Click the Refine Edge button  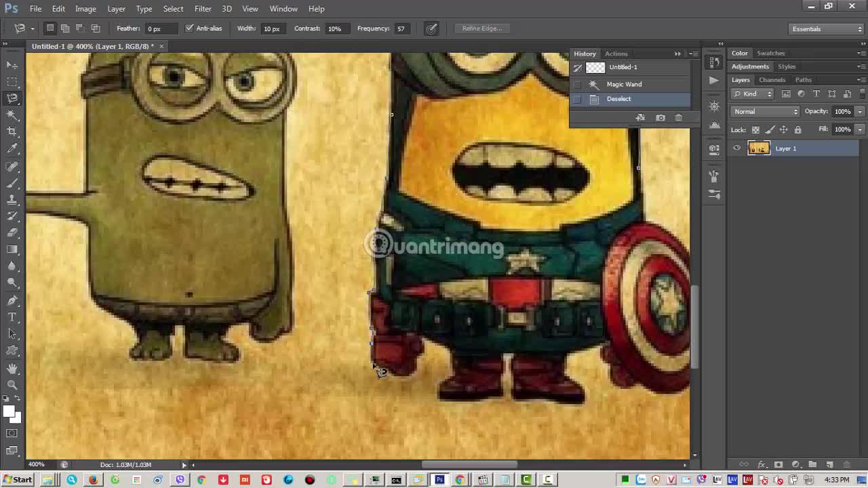pyautogui.click(x=481, y=28)
